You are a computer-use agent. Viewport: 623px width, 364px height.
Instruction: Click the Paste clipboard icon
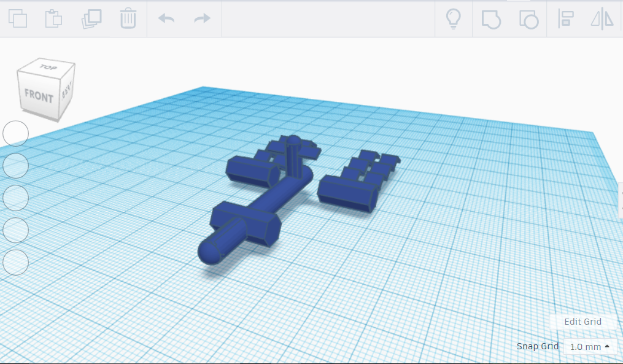click(x=53, y=18)
